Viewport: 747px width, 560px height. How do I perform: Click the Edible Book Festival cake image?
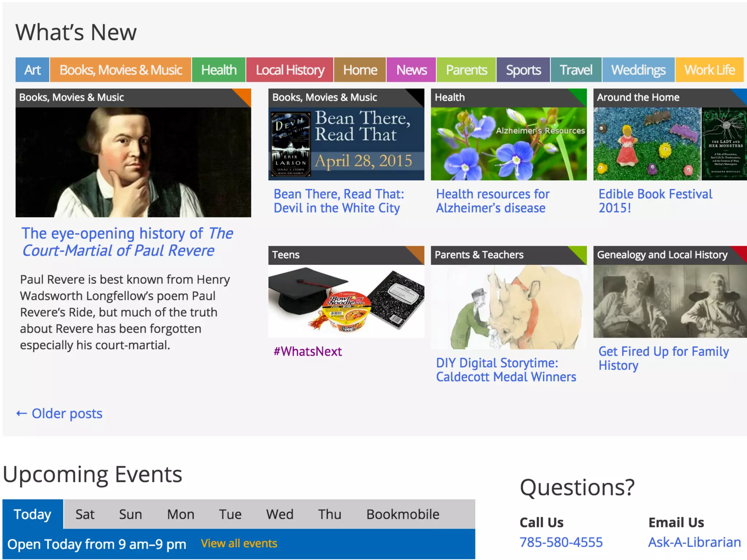647,144
